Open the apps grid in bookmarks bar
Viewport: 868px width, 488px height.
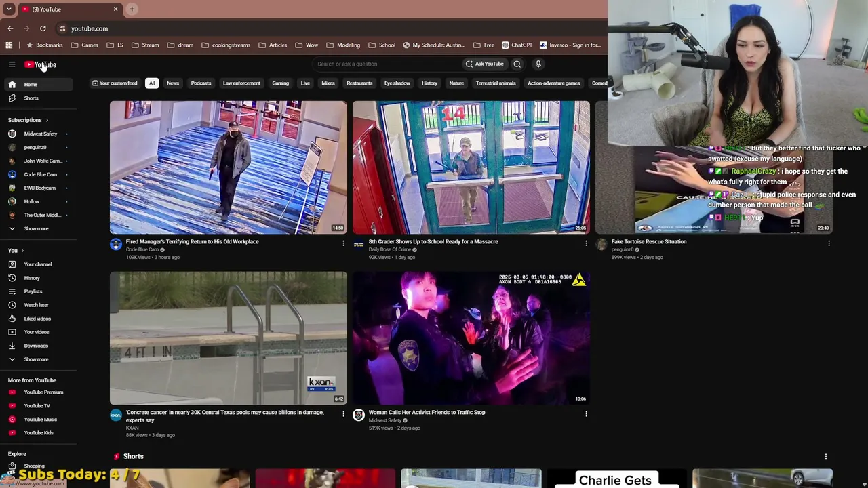[x=9, y=45]
